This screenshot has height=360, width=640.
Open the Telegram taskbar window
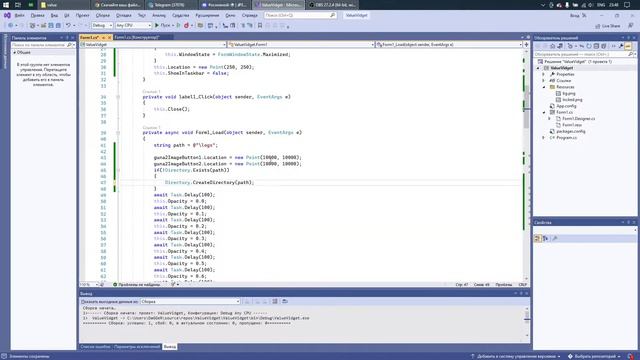171,4
